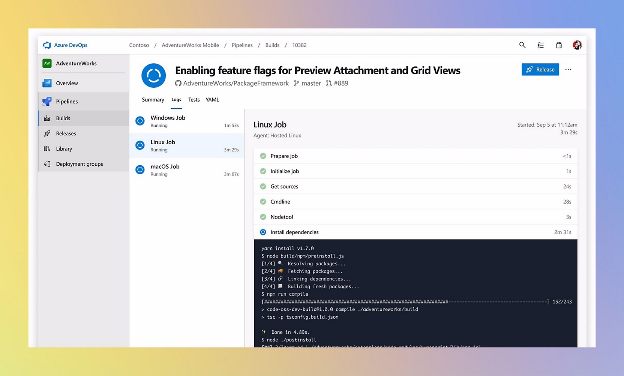
Task: Click the Contoso breadcrumb
Action: pos(139,45)
